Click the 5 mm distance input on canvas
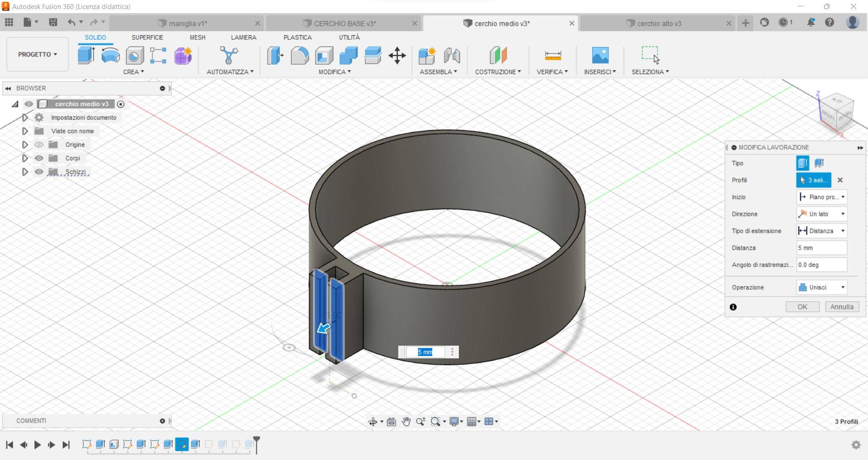This screenshot has width=868, height=460. coord(425,352)
